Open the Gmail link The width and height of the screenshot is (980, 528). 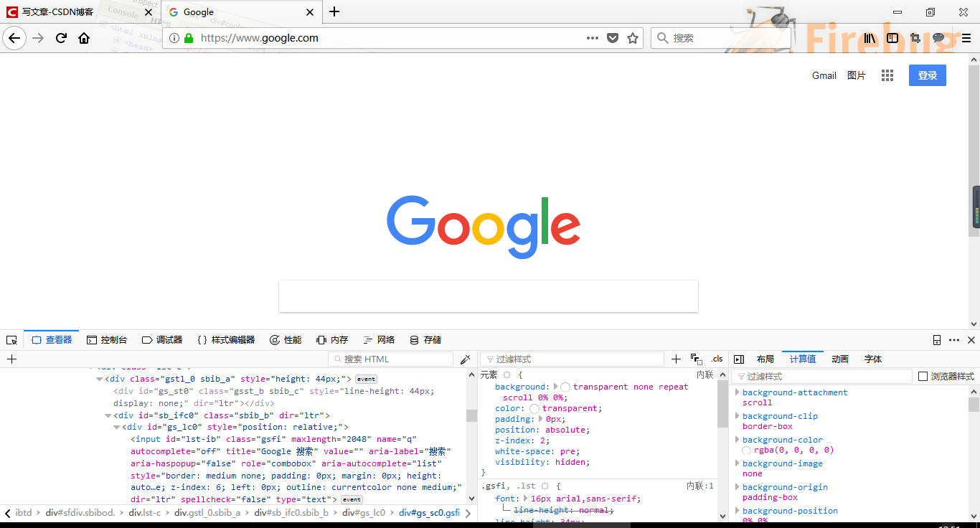coord(824,75)
